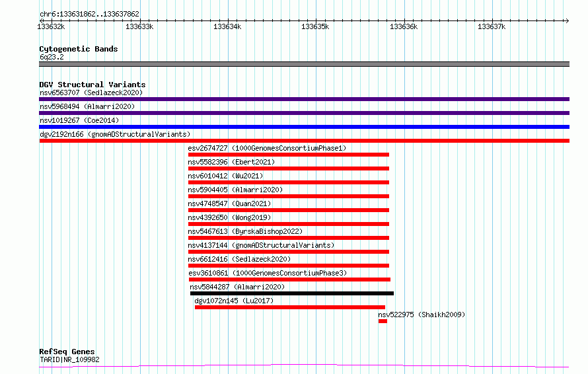The height and width of the screenshot is (374, 588).
Task: Click the 133636k ruler tick label
Action: tap(404, 26)
